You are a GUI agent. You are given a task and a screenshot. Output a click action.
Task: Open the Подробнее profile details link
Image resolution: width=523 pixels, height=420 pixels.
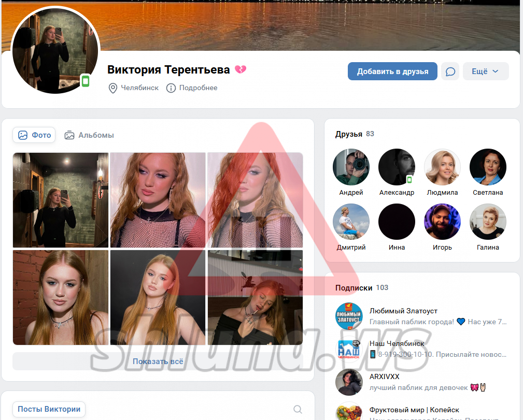click(198, 88)
